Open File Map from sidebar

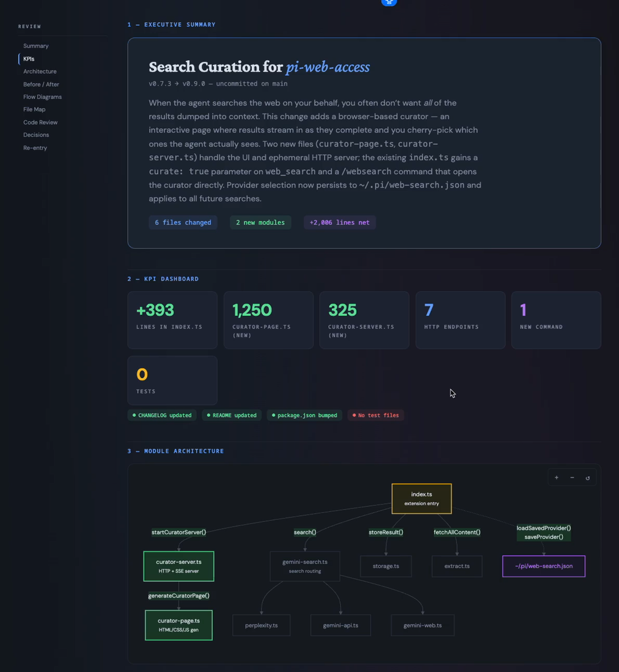click(34, 109)
